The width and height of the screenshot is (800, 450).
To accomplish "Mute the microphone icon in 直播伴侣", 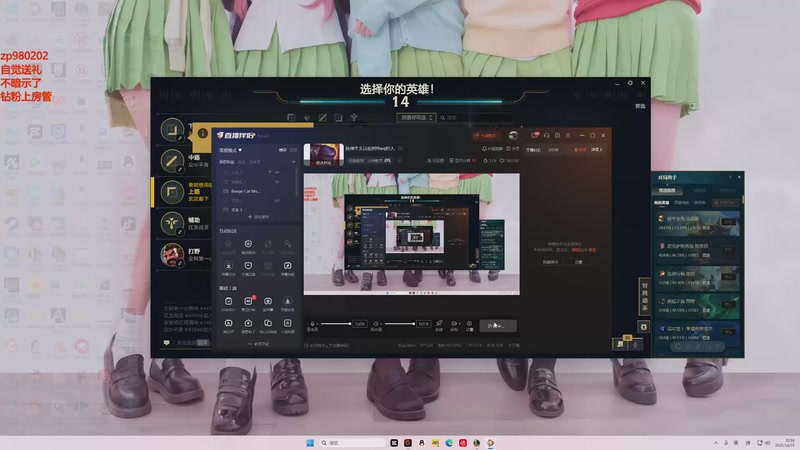I will [312, 324].
